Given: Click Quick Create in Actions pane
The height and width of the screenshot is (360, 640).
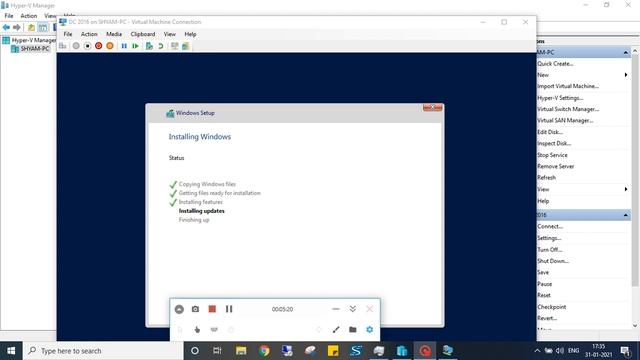Looking at the screenshot, I should coord(555,64).
